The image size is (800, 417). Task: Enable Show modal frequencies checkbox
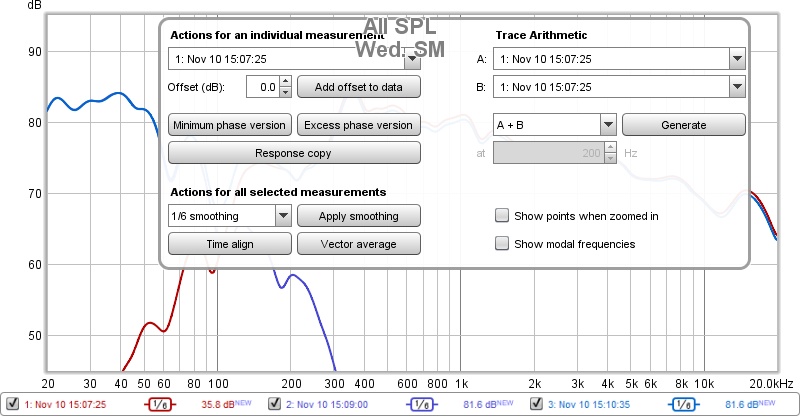502,243
